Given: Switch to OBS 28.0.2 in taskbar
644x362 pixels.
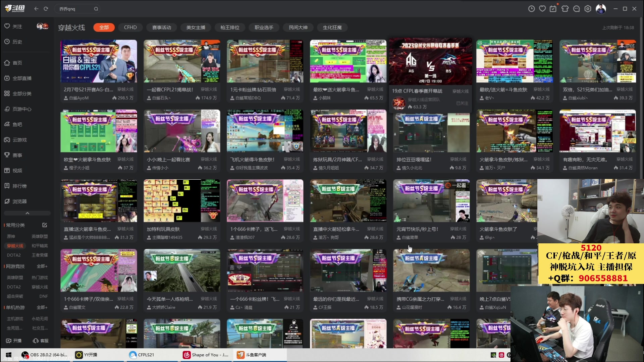Looking at the screenshot, I should pyautogui.click(x=44, y=355).
